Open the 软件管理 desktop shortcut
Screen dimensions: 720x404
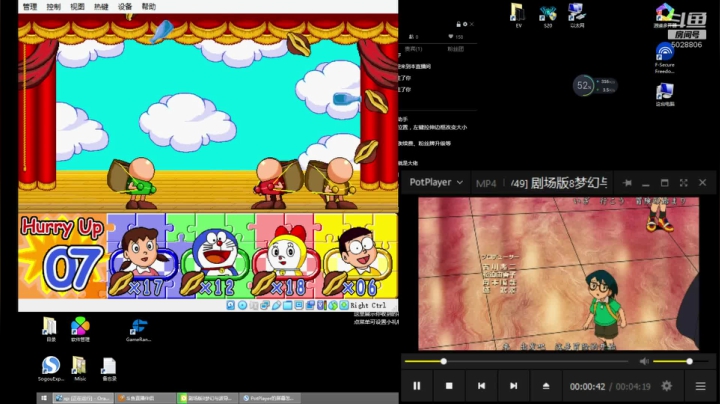(x=80, y=329)
